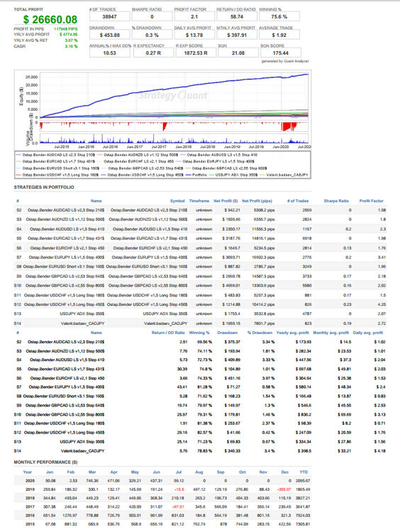This screenshot has width=400, height=532.
Task: Click the Symbol column header
Action: point(177,201)
